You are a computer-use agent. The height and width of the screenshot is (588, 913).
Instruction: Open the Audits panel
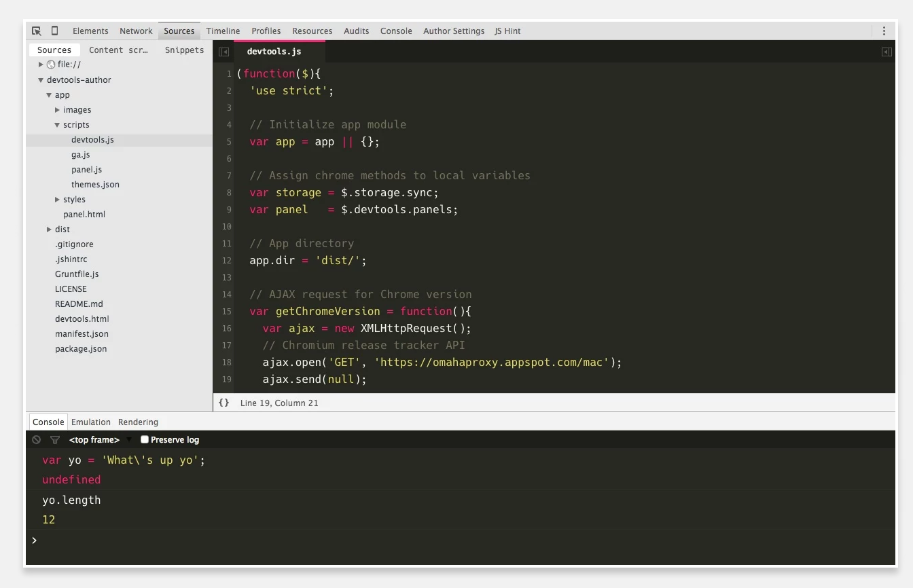coord(357,31)
